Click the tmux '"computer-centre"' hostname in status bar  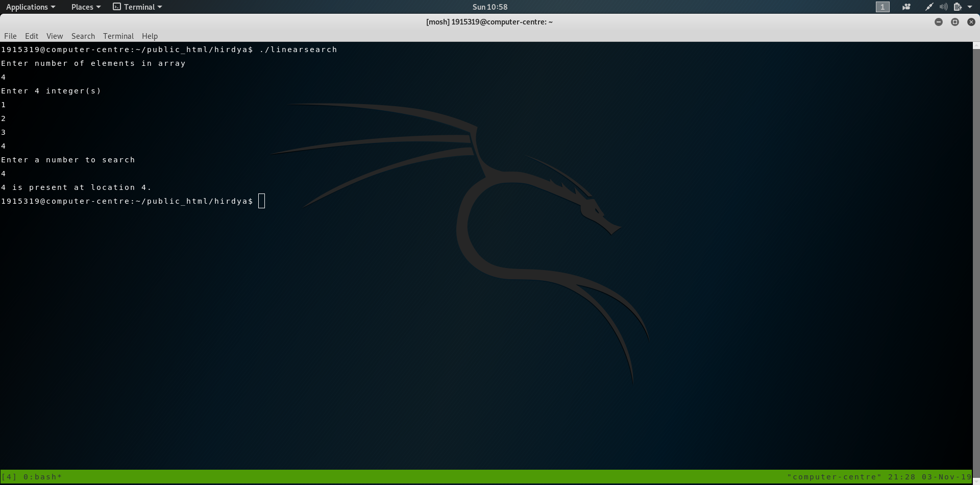pyautogui.click(x=835, y=477)
